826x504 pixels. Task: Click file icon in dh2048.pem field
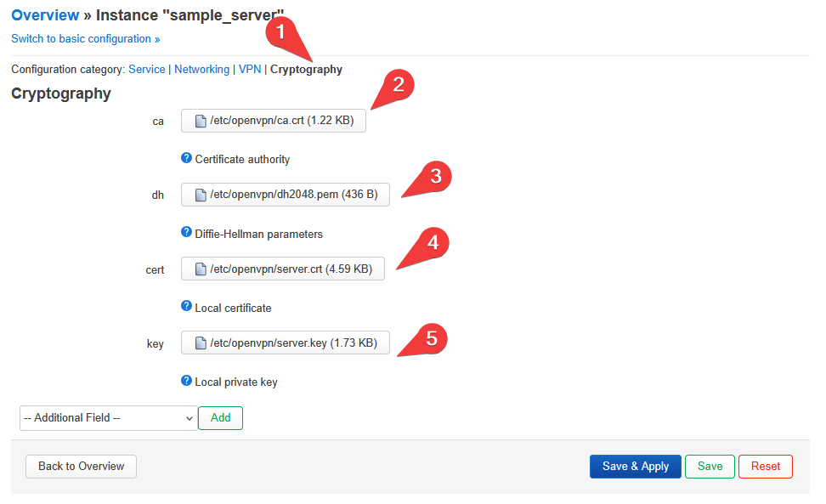coord(201,195)
